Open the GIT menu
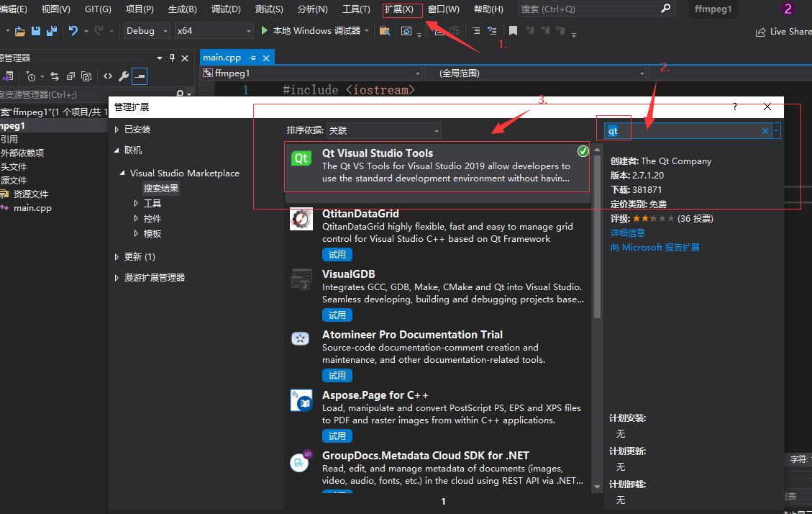 point(98,9)
